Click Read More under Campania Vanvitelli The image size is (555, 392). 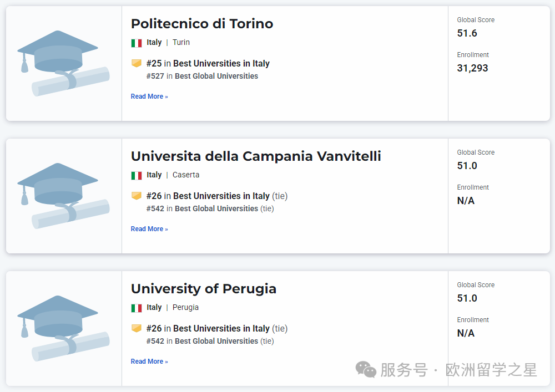tap(149, 229)
